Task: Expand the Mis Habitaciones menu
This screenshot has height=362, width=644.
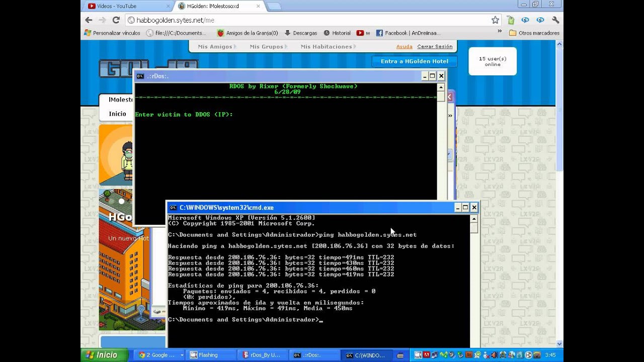Action: [x=328, y=46]
